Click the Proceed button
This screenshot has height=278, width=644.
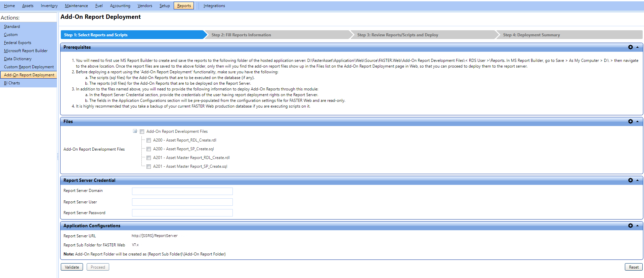click(x=98, y=267)
